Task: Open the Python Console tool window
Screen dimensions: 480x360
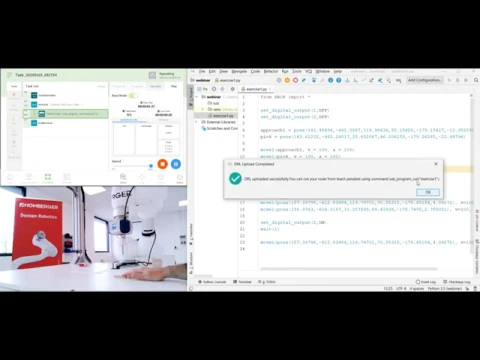Action: 212,282
